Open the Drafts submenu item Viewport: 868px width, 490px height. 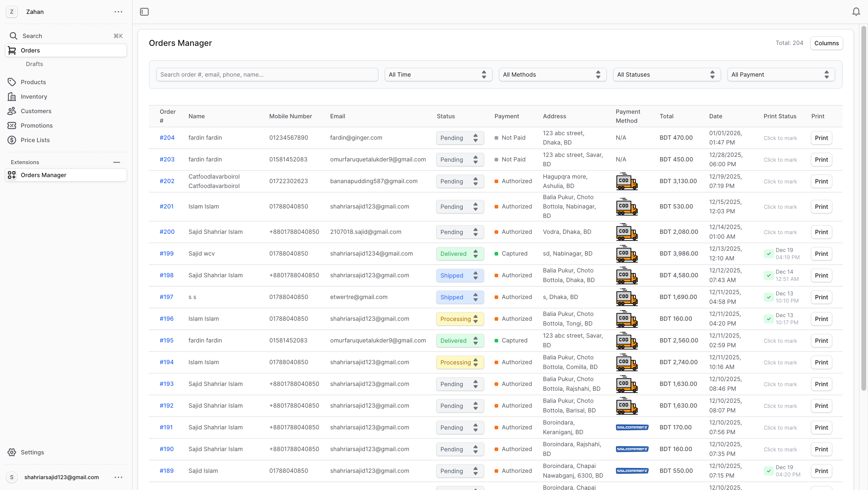pos(34,64)
